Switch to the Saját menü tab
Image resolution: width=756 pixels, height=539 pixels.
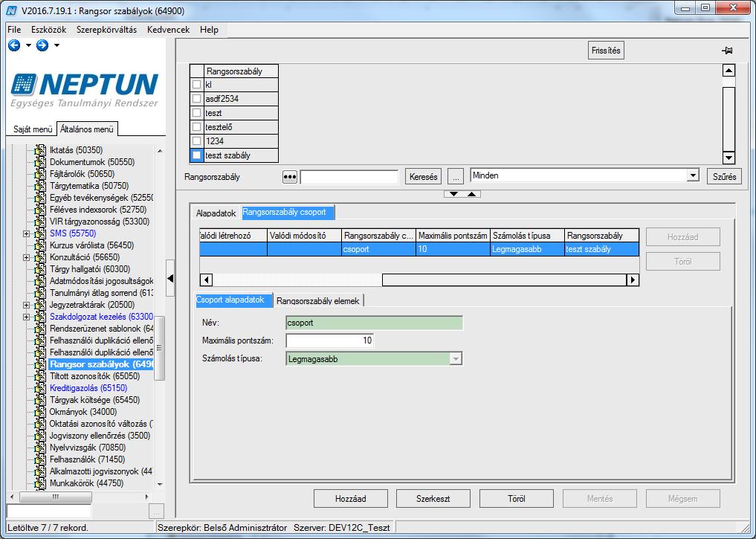tap(32, 129)
